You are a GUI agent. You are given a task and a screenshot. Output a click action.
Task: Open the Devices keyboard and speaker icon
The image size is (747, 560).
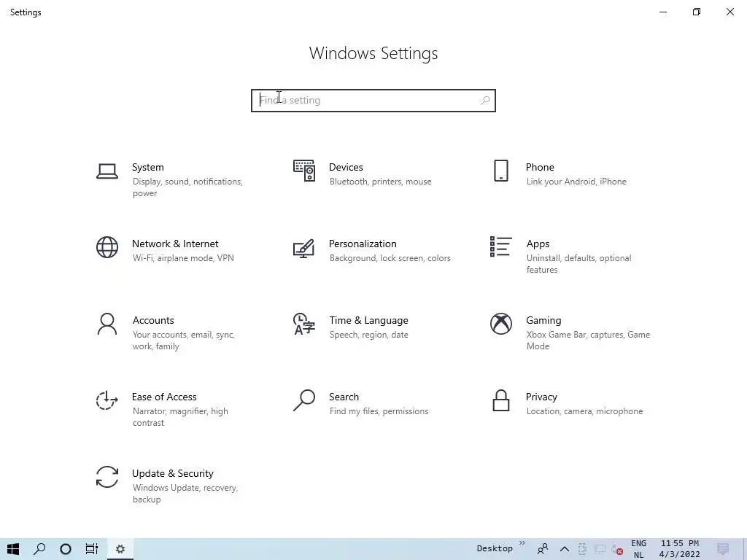pos(304,171)
